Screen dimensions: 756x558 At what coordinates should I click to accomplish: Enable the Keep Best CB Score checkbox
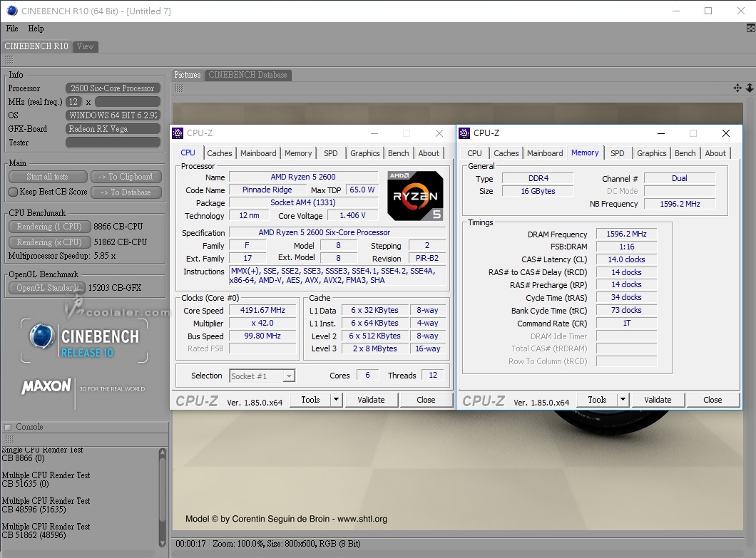coord(13,192)
